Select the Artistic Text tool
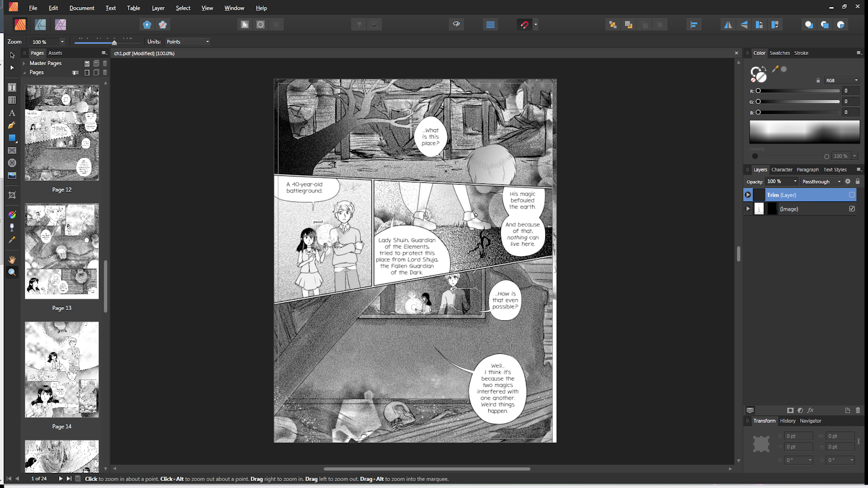868x488 pixels. pyautogui.click(x=12, y=113)
